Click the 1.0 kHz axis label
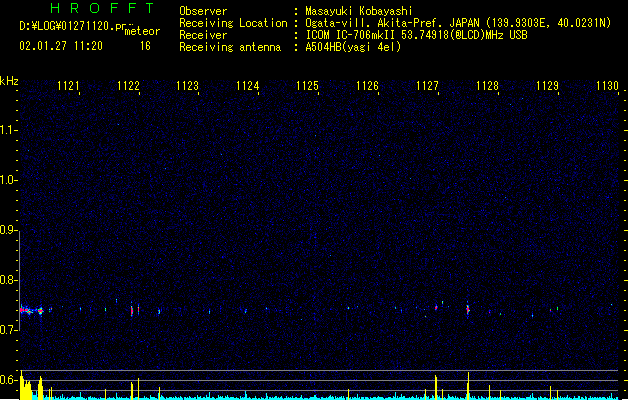 click(8, 180)
